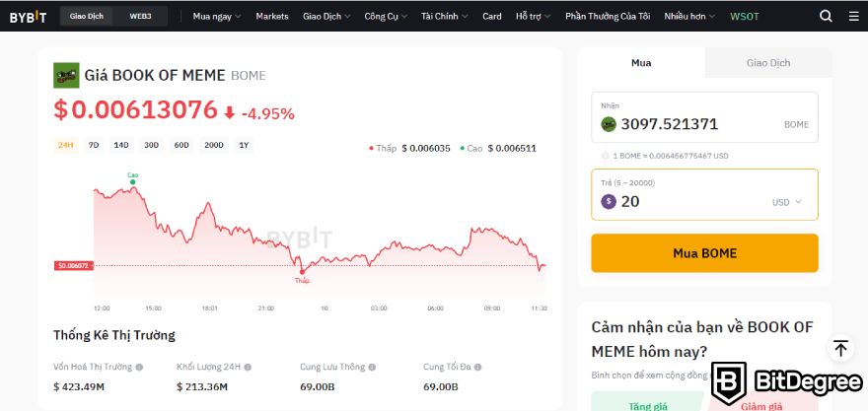Click the Nhận amount field 3097.521371

click(704, 117)
